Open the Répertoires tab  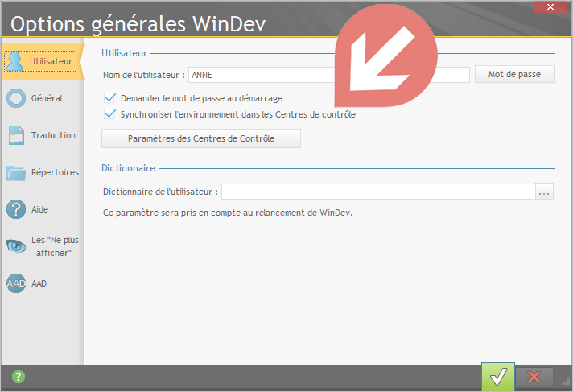tap(43, 172)
